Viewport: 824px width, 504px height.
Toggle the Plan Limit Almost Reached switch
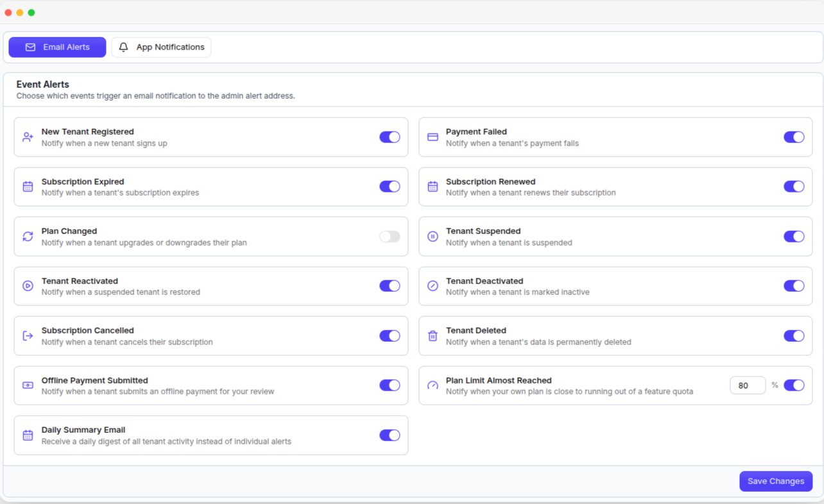click(x=794, y=385)
